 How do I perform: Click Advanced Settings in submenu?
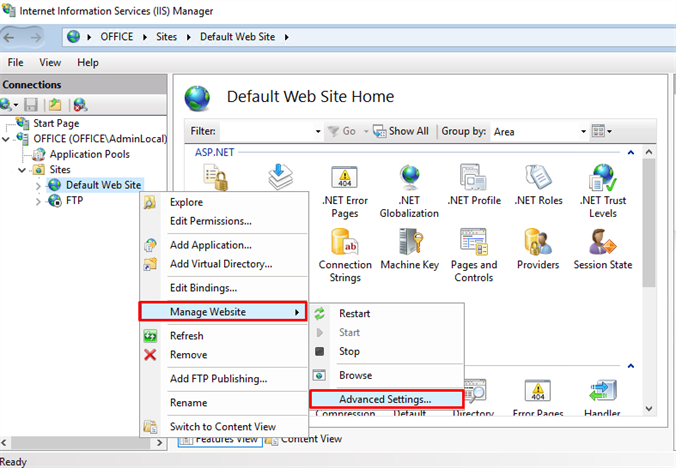coord(386,399)
